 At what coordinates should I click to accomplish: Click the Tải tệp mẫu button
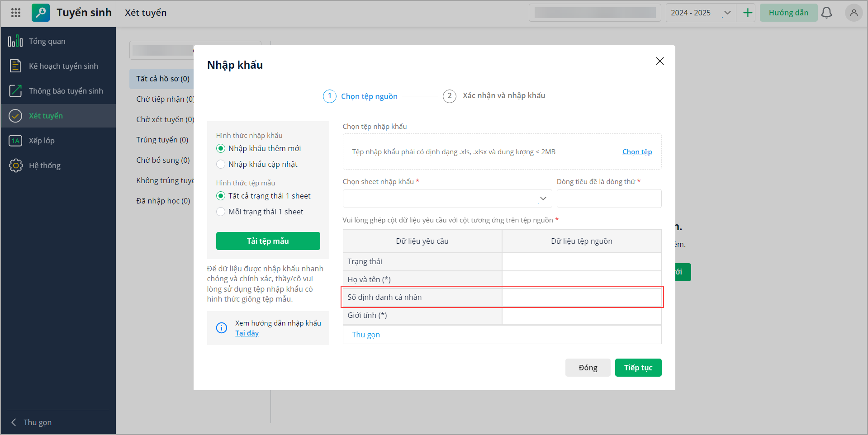[x=268, y=241]
